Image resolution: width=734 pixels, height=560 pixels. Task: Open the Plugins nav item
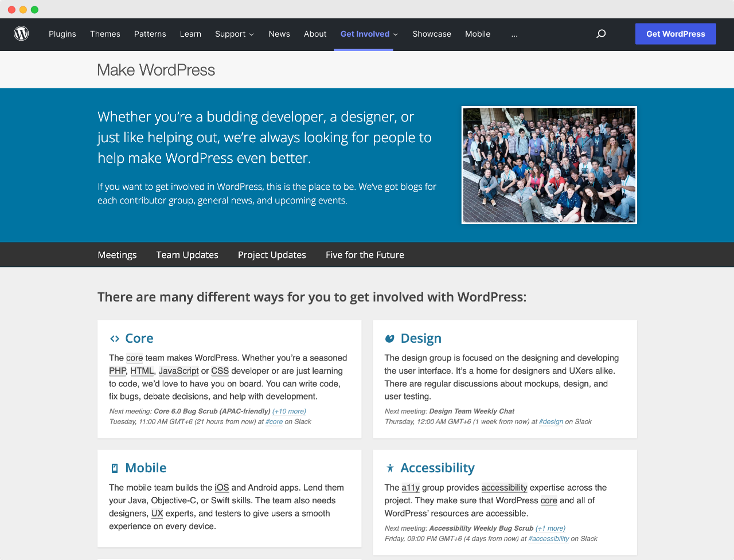tap(63, 34)
